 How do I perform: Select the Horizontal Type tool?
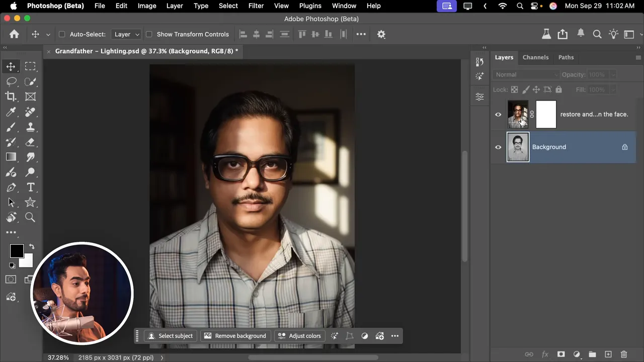coord(30,187)
